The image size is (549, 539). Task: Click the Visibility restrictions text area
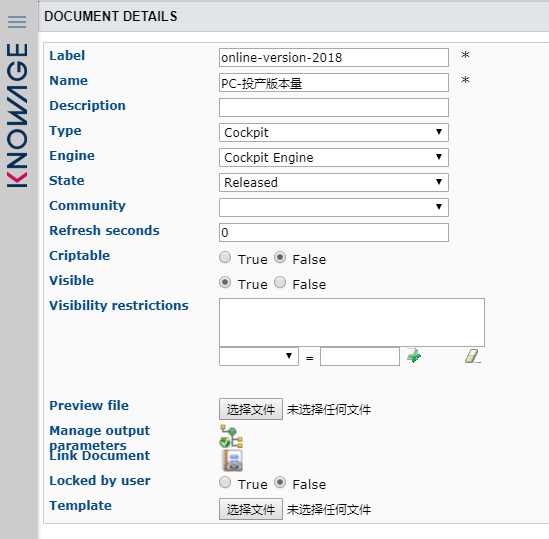352,323
